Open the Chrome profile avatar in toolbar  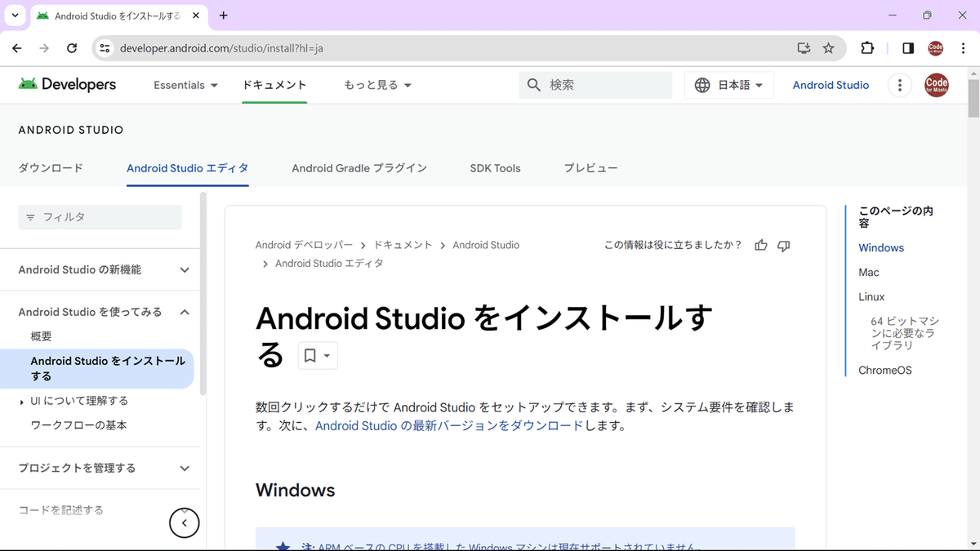[936, 48]
